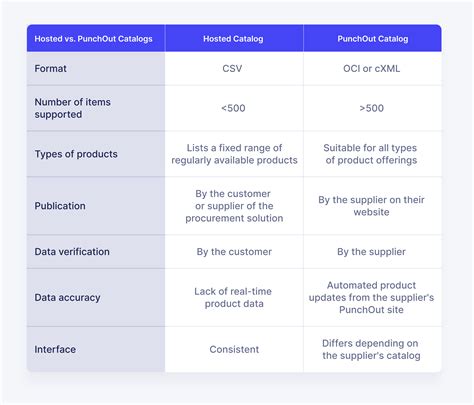This screenshot has width=474, height=405.
Task: Click the Data accuracy row label
Action: click(67, 297)
